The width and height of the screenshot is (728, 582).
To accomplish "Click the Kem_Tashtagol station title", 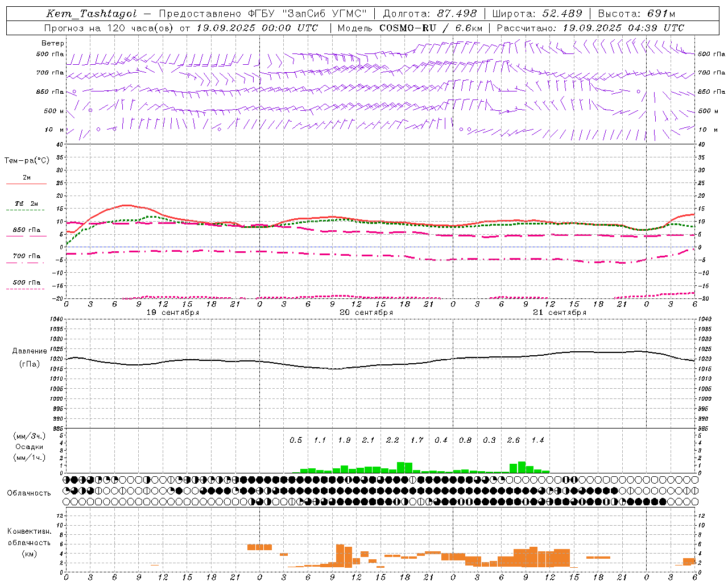I will [x=92, y=14].
